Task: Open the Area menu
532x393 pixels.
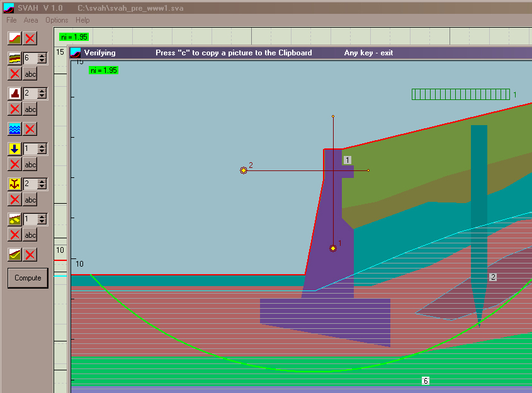Action: pos(31,20)
